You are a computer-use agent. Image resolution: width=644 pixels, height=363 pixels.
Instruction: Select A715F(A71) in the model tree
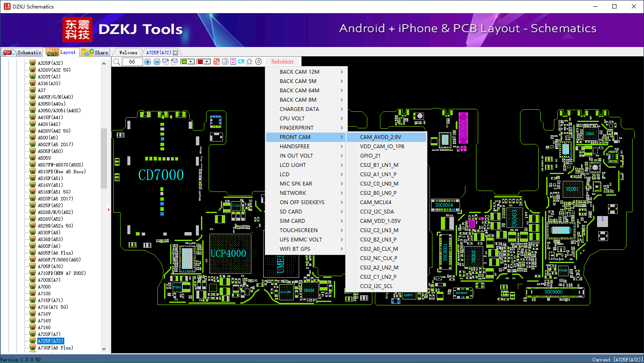[50, 300]
